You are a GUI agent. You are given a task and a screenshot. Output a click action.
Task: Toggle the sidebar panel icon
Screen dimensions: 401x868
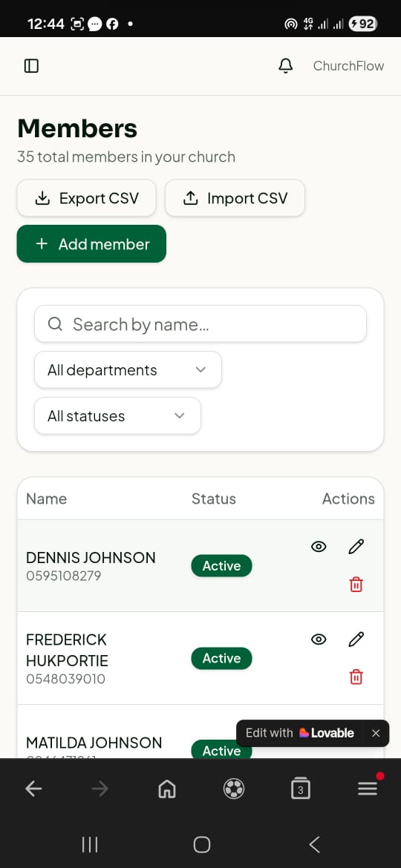(32, 66)
